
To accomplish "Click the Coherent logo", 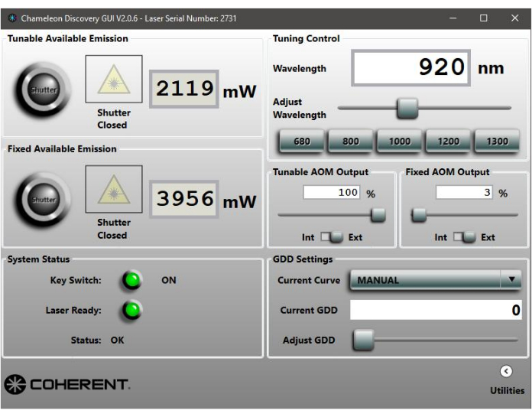I will tap(67, 384).
